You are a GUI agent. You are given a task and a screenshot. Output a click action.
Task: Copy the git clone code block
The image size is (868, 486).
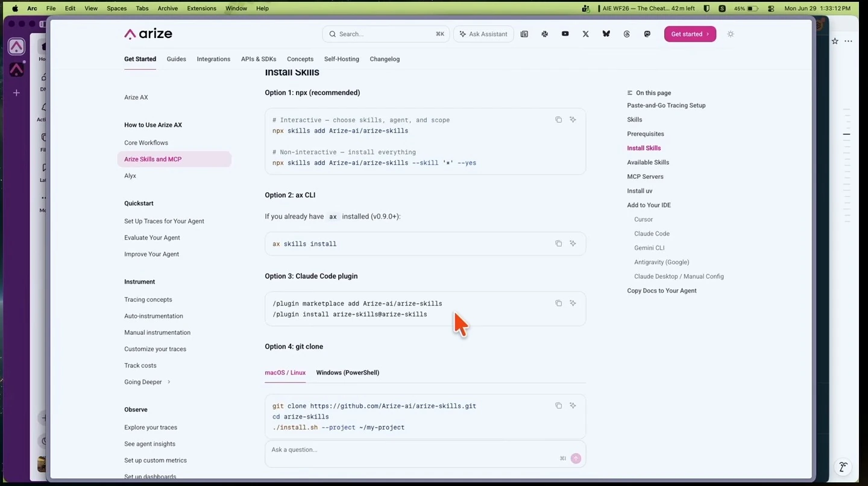pos(559,405)
